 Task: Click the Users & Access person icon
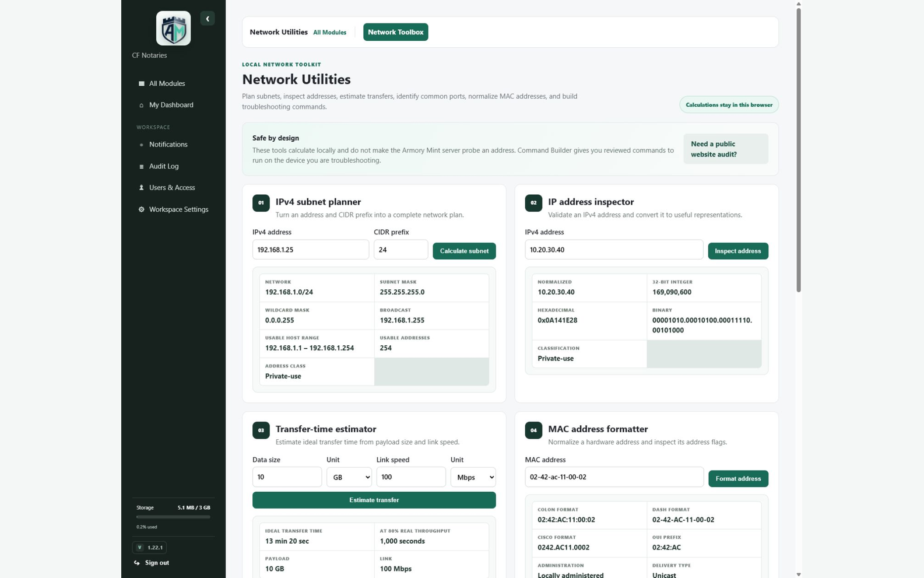141,188
